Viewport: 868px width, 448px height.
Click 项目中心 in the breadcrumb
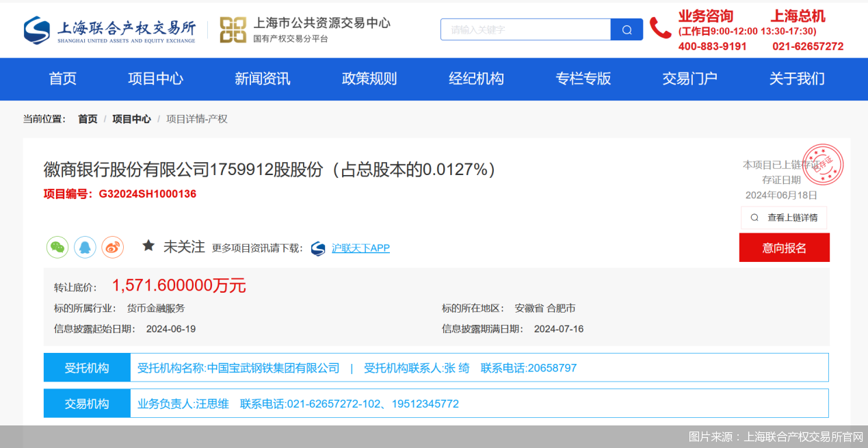coord(131,119)
